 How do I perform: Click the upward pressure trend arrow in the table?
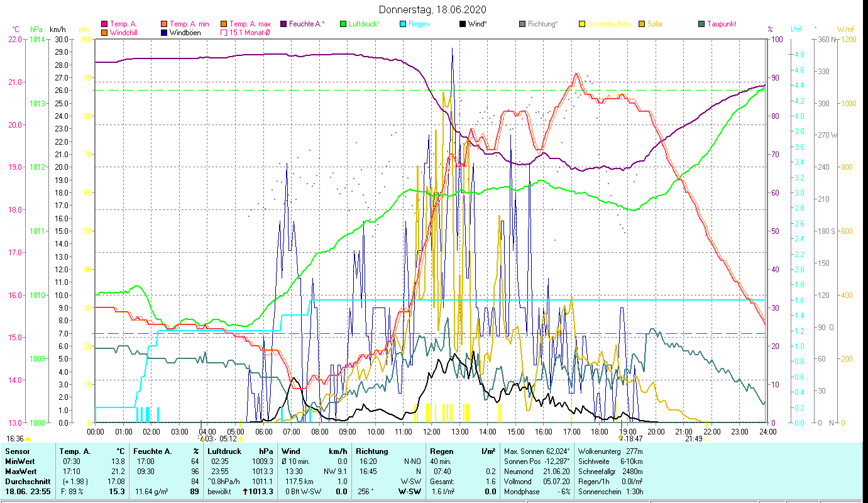(246, 492)
